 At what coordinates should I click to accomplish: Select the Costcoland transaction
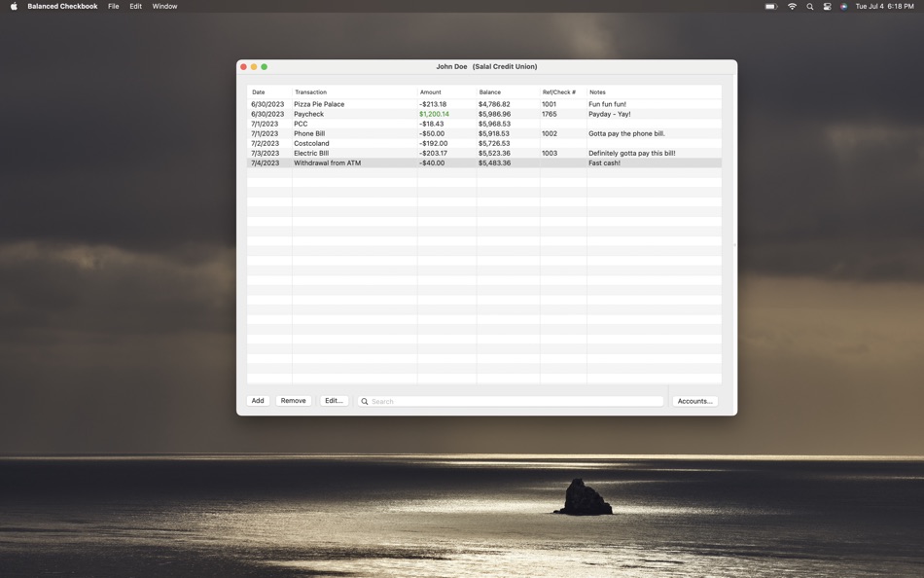(x=483, y=143)
